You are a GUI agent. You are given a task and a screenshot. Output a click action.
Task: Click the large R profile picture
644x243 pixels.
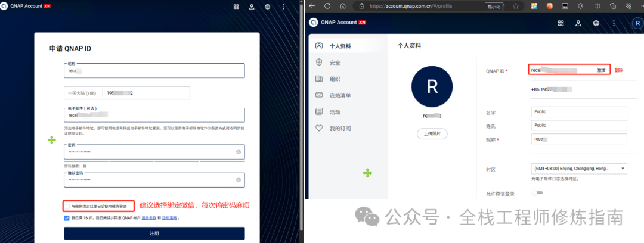point(432,86)
